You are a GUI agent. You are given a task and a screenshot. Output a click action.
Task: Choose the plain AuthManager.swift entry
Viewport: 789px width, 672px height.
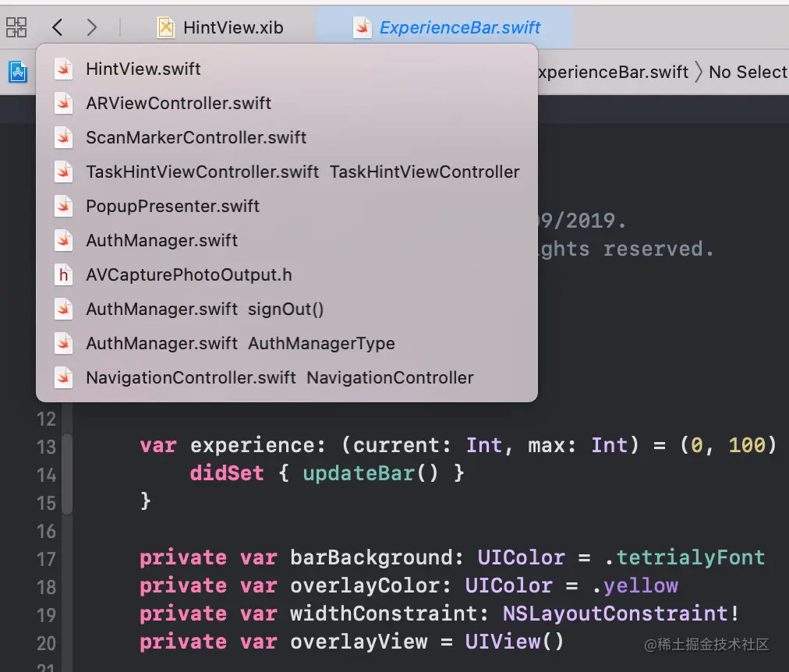(x=287, y=240)
